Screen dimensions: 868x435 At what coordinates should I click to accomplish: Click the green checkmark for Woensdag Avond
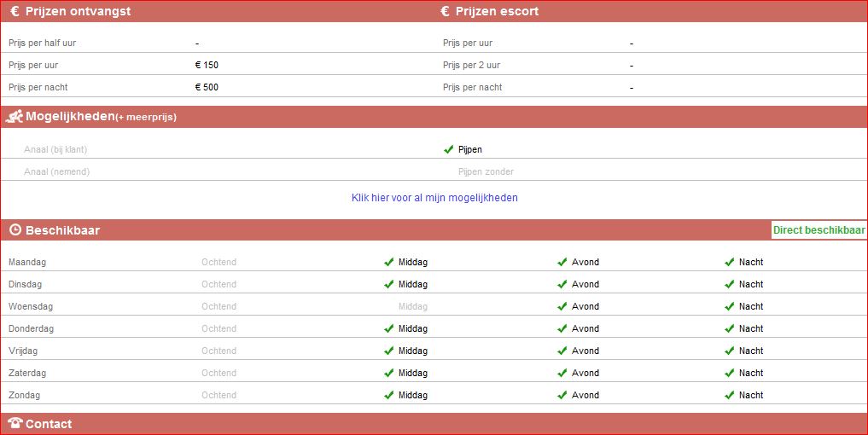point(562,306)
